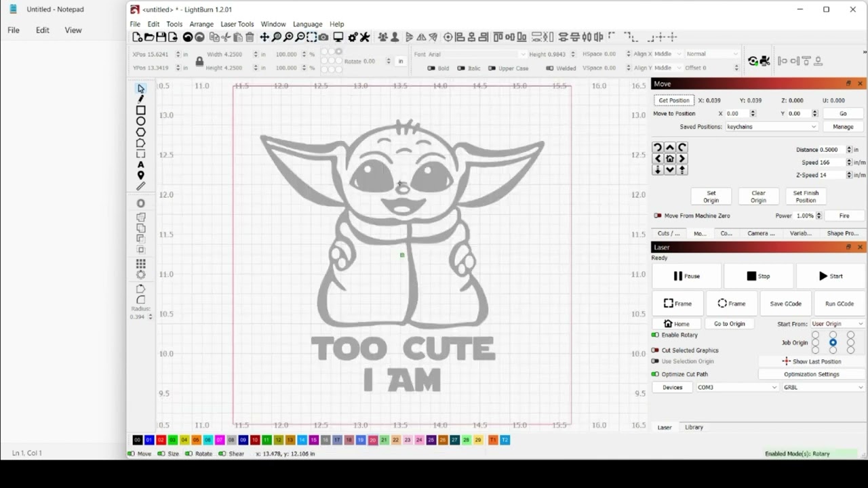Viewport: 868px width, 488px height.
Task: Open the GRBL device dropdown
Action: coord(823,388)
